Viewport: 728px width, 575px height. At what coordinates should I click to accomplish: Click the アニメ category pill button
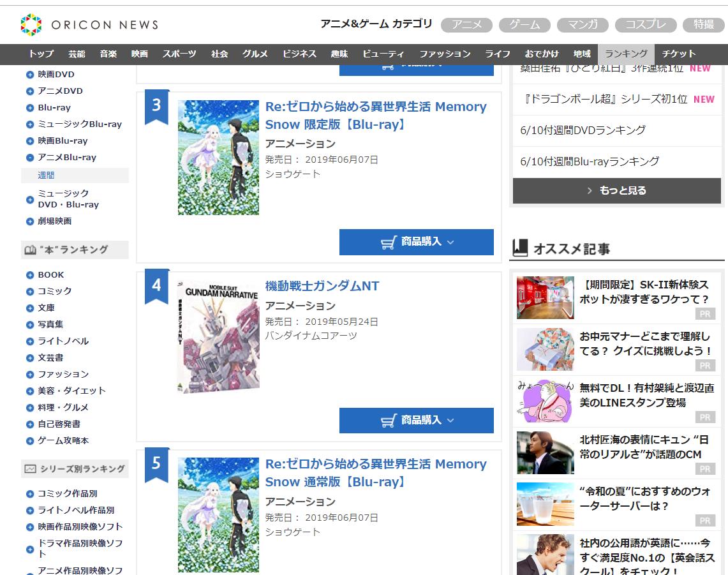coord(466,25)
